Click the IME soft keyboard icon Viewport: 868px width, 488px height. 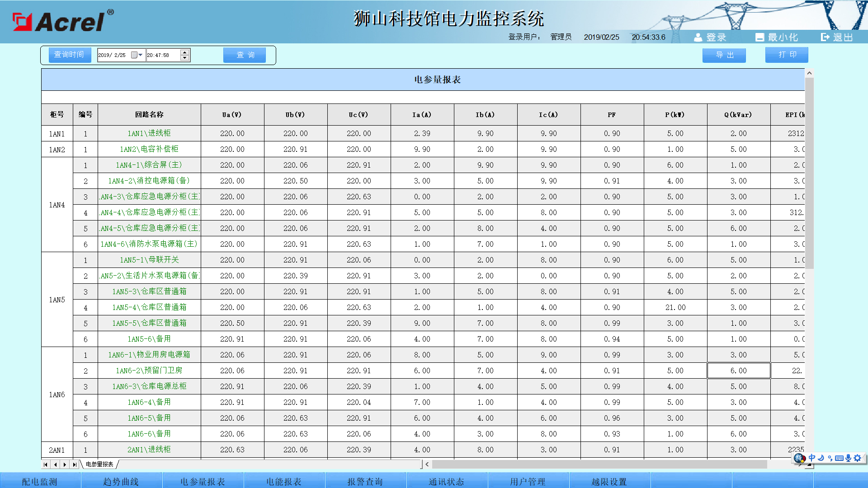pos(839,458)
